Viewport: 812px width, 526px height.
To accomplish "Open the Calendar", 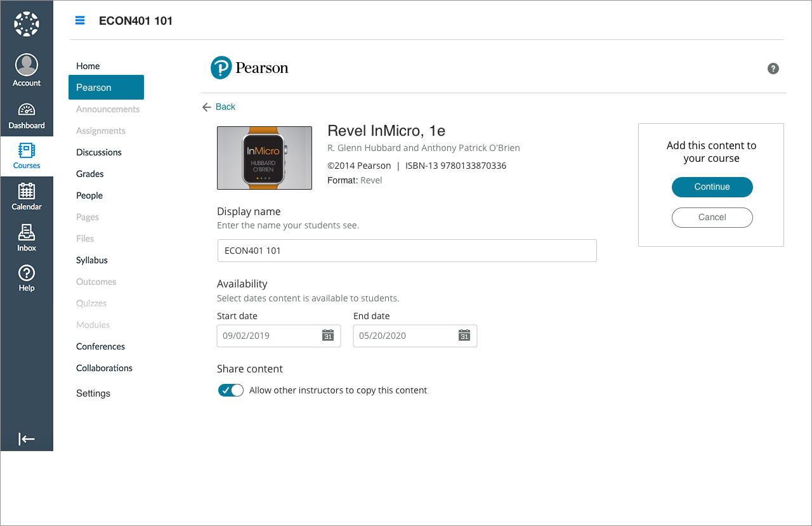I will tap(27, 196).
